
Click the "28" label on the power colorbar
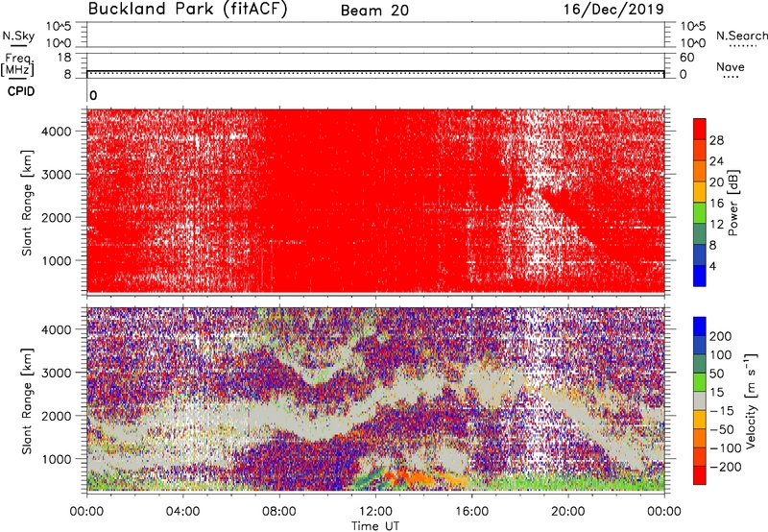click(716, 140)
